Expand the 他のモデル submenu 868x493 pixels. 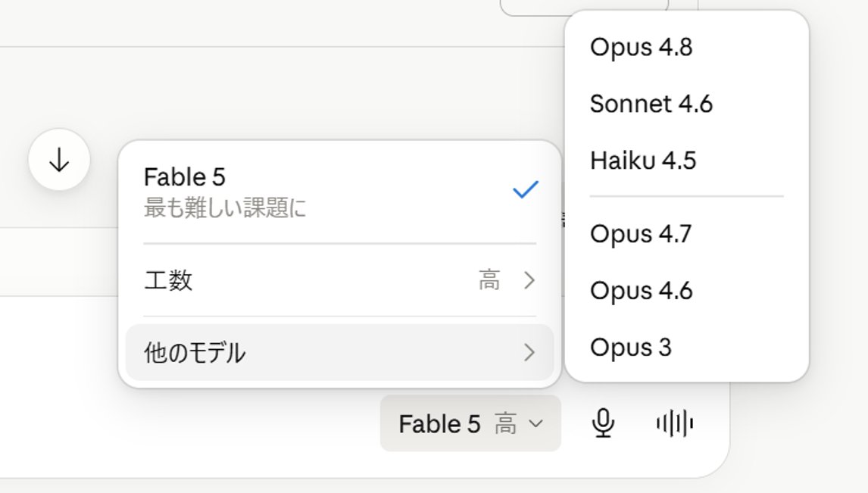(x=339, y=352)
